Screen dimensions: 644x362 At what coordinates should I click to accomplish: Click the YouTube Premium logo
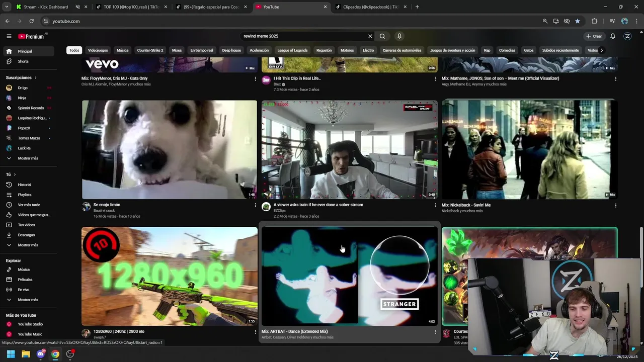point(31,36)
